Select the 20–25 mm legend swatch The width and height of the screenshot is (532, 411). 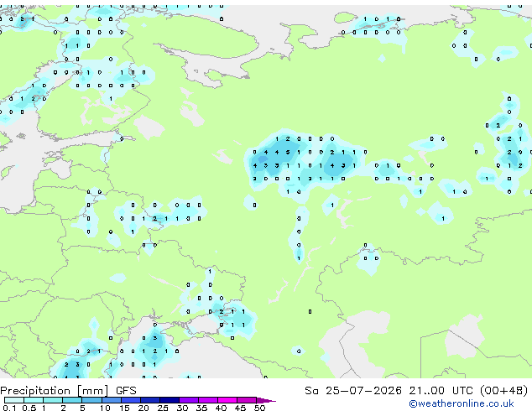[x=150, y=400]
